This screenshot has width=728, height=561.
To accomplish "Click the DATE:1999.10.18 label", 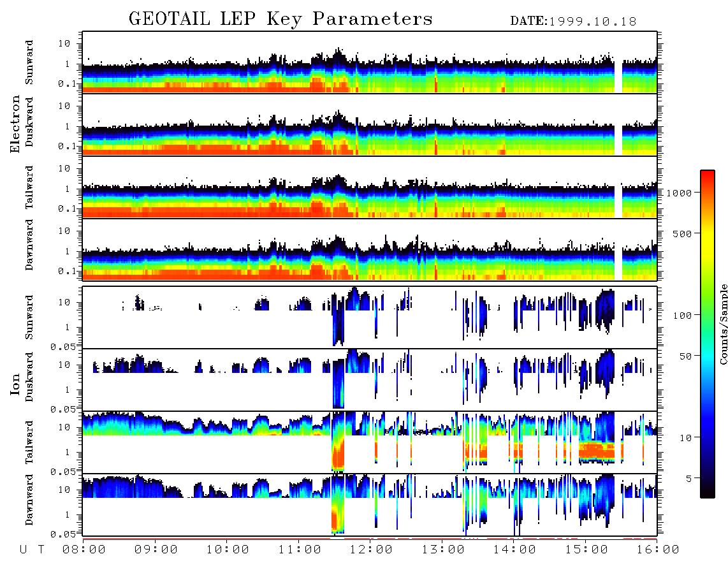I will pyautogui.click(x=573, y=22).
